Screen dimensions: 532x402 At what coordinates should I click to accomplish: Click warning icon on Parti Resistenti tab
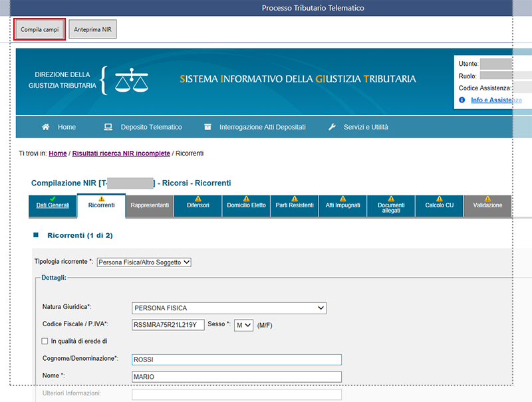295,199
